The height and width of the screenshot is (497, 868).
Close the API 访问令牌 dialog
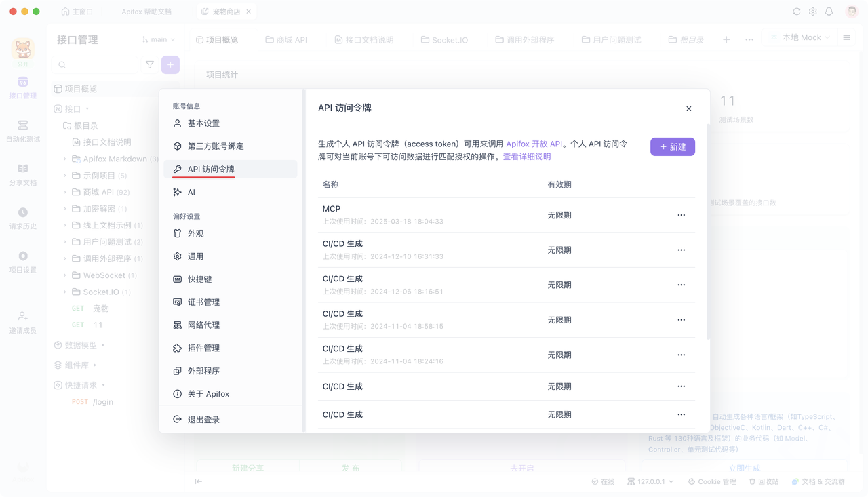click(688, 108)
